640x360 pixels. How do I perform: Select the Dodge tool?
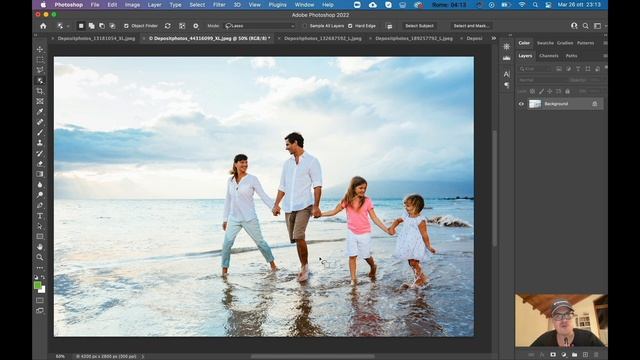click(40, 195)
